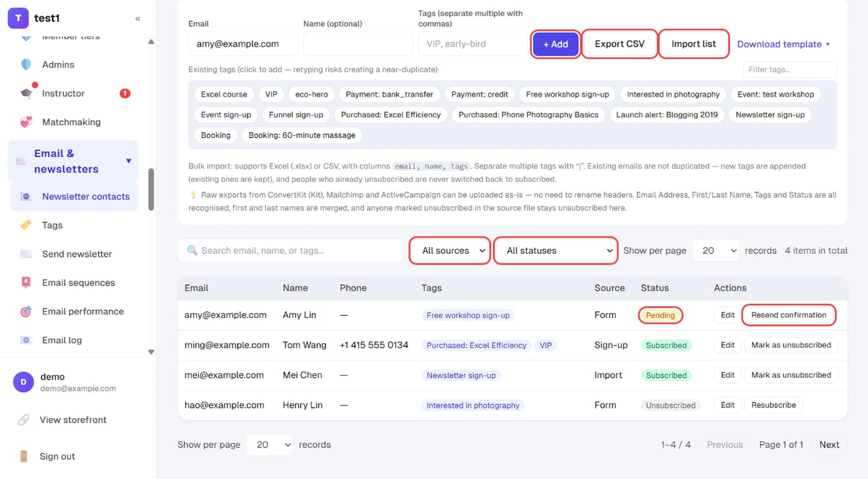Click the sidebar scroll down arrow
This screenshot has height=479, width=868.
click(x=151, y=352)
